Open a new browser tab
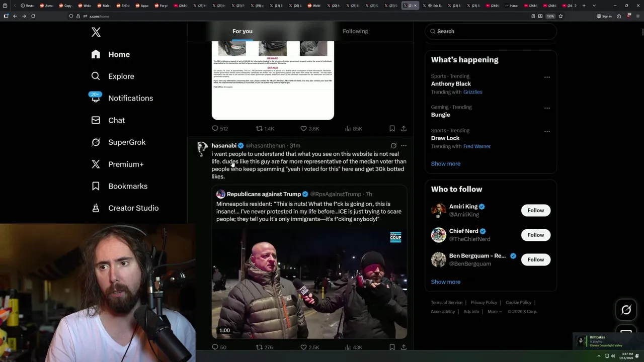Screen dimensions: 644x362 coord(584,6)
